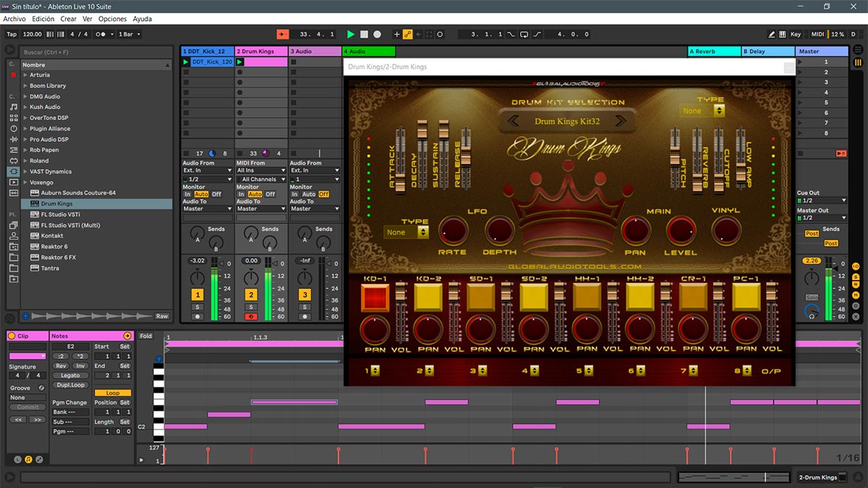Enable Key map mode
The height and width of the screenshot is (488, 868).
(x=796, y=34)
